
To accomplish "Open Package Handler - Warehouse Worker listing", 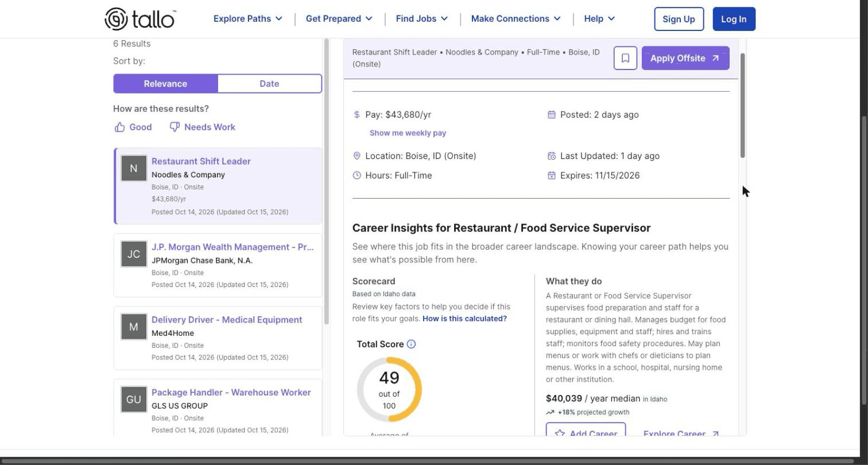I will click(x=231, y=393).
